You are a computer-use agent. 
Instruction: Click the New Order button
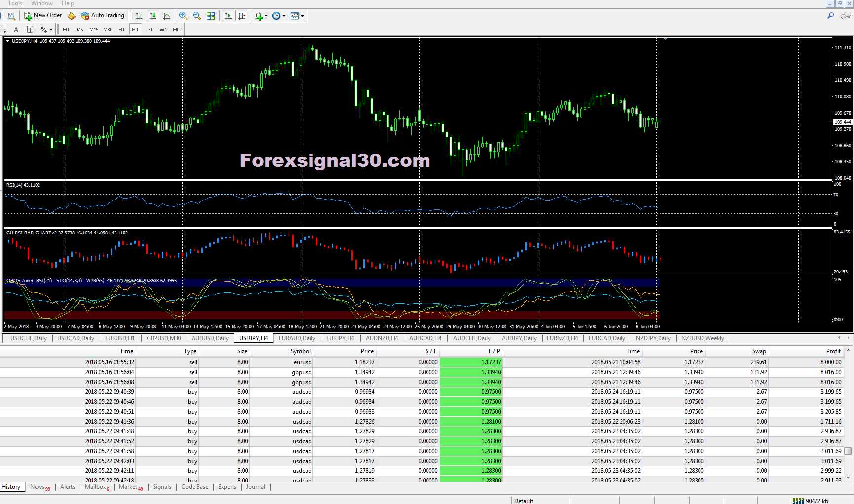[43, 16]
